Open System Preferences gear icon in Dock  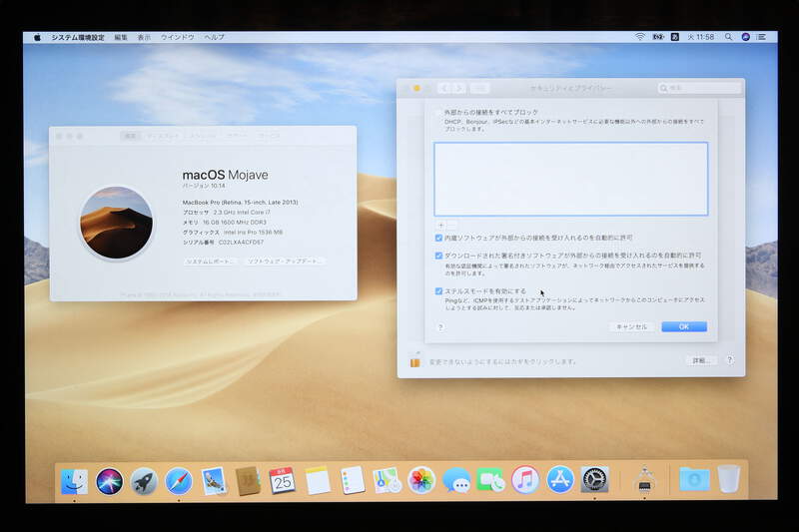(594, 479)
